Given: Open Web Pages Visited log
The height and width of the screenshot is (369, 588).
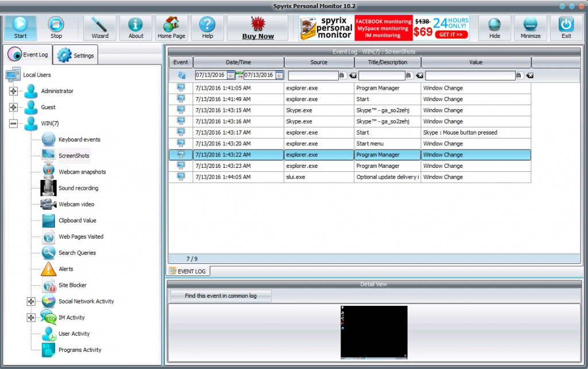Looking at the screenshot, I should click(81, 237).
